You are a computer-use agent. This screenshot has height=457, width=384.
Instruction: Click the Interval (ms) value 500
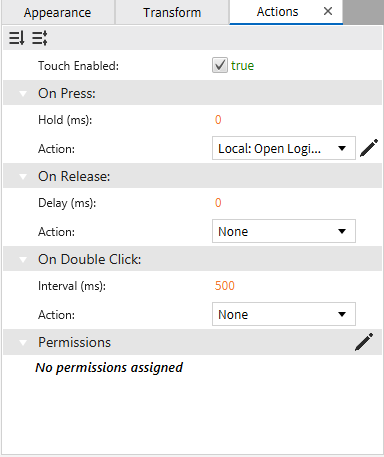point(225,286)
